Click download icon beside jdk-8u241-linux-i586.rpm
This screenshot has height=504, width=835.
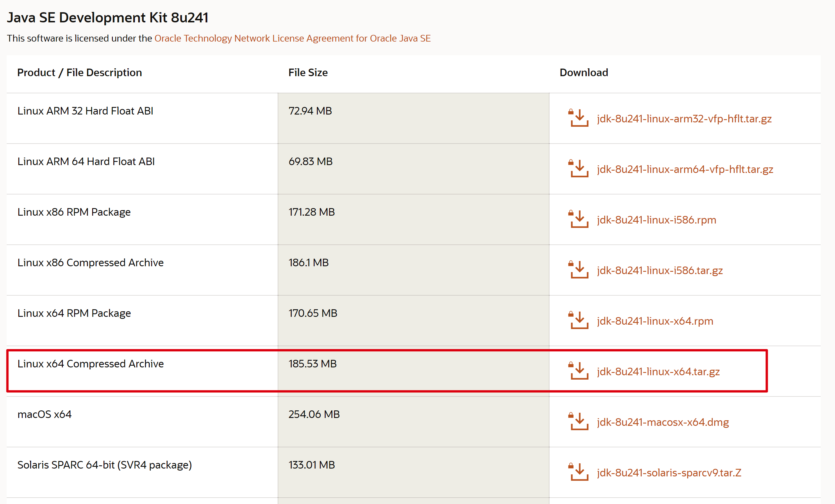click(x=579, y=219)
